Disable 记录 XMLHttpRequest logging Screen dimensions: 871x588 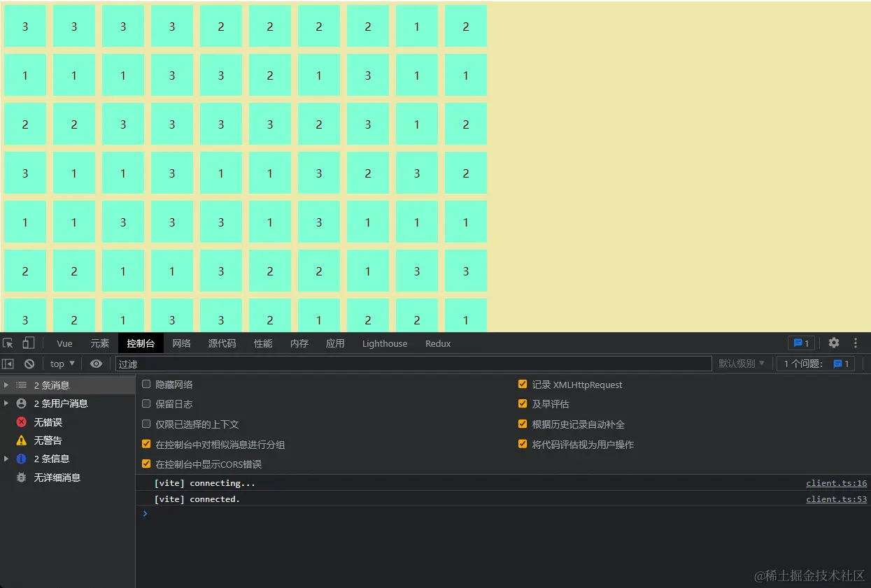[523, 384]
